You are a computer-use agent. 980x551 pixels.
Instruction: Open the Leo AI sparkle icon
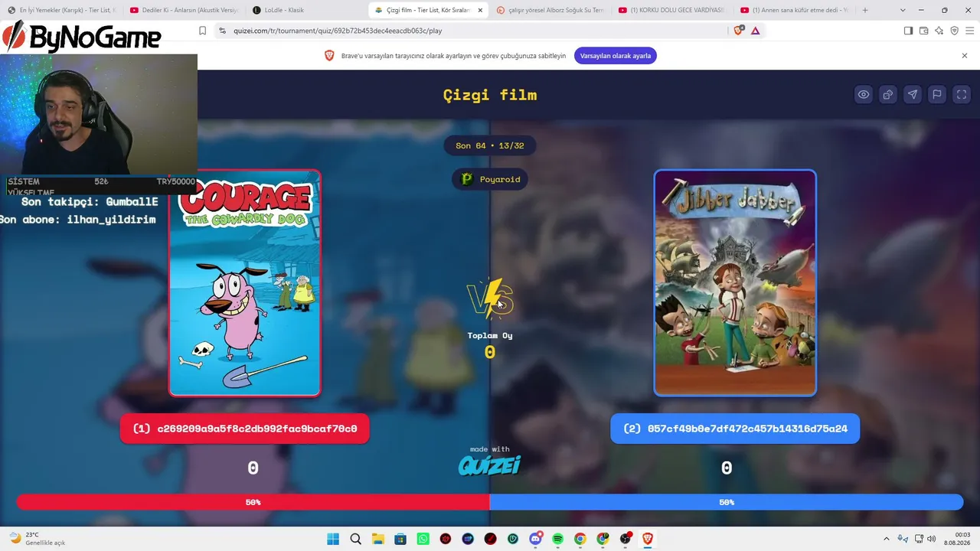pos(939,31)
